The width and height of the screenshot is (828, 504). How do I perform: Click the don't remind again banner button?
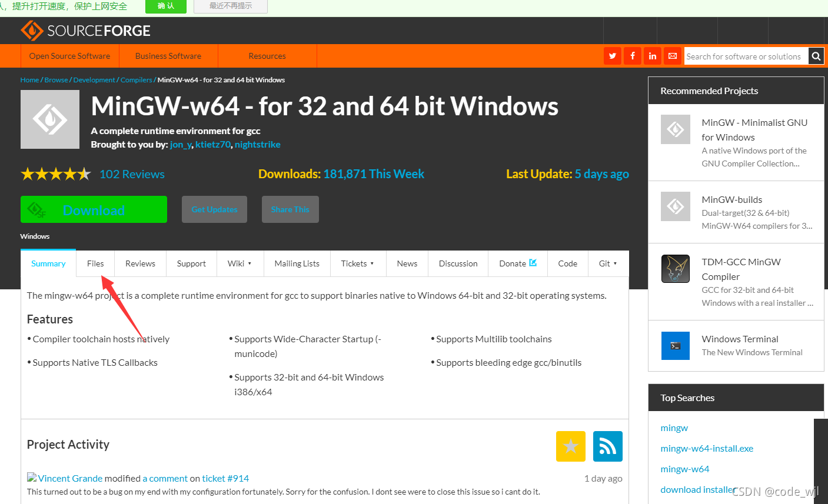pos(231,6)
